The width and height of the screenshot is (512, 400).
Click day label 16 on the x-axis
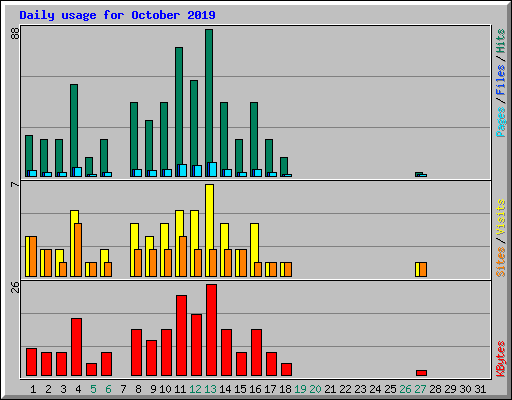click(255, 389)
